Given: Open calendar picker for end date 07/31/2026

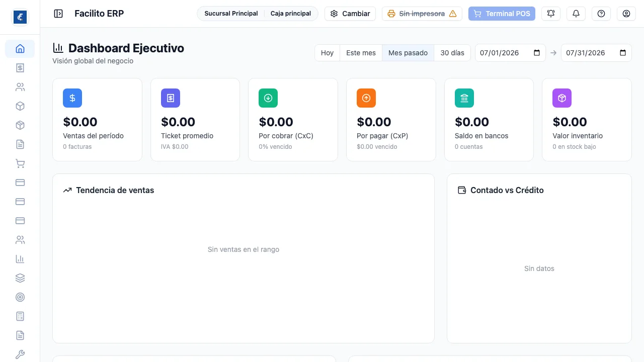Looking at the screenshot, I should click(623, 53).
